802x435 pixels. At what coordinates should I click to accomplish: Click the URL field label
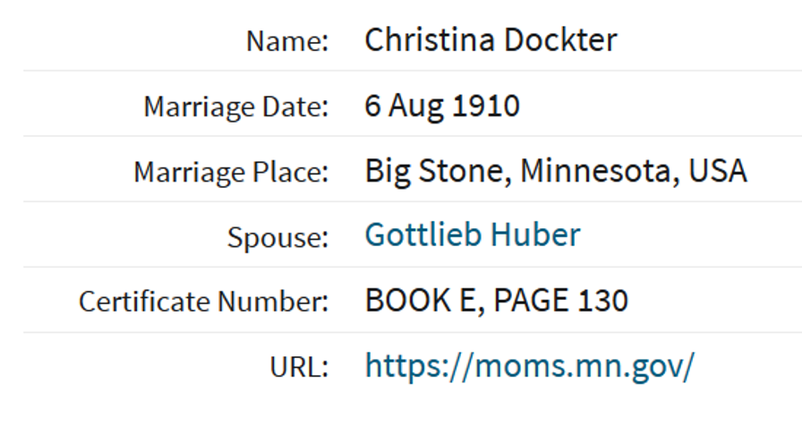(x=299, y=367)
